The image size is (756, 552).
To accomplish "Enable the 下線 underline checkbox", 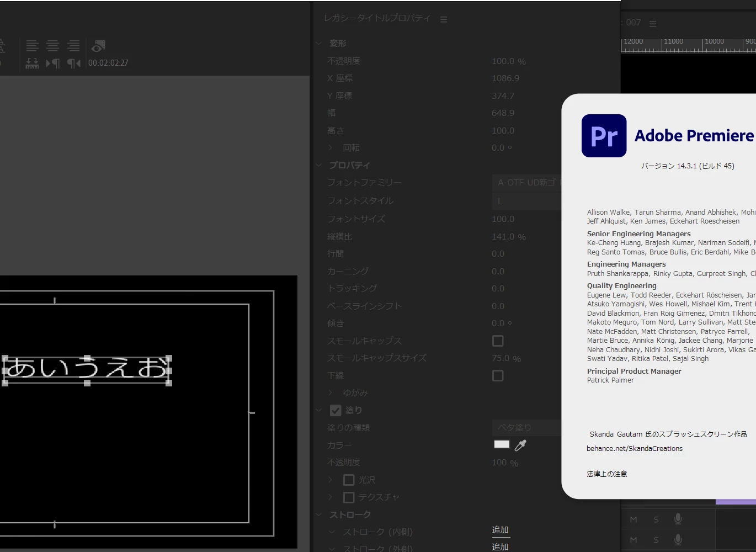I will [498, 376].
